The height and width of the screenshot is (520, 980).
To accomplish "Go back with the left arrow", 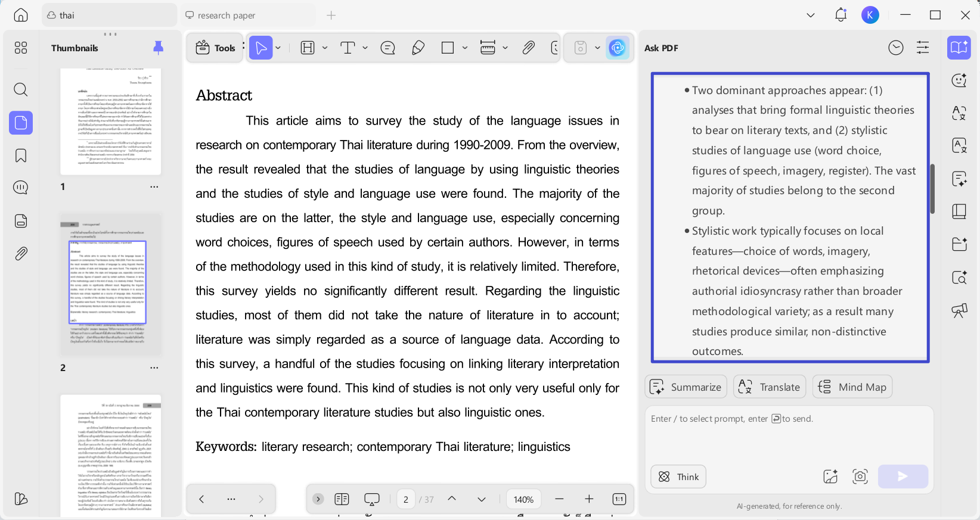I will (x=201, y=499).
